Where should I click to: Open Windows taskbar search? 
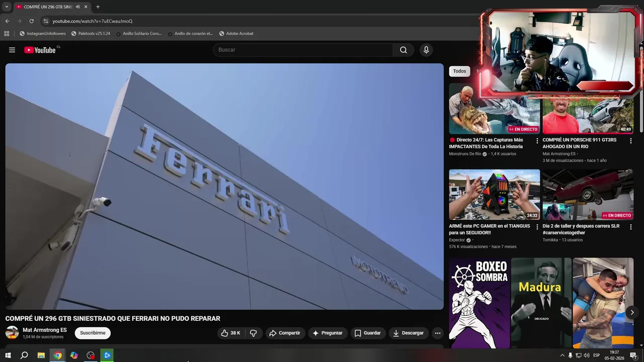pos(24,355)
